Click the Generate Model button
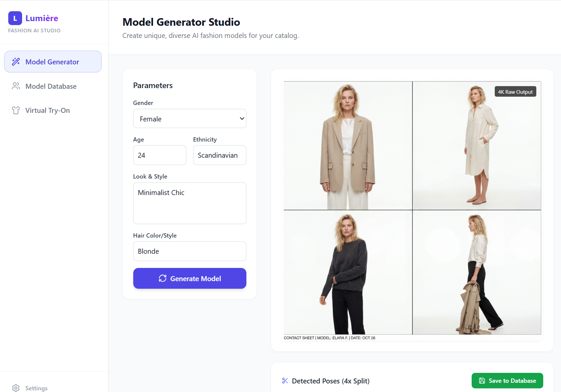 pos(190,278)
